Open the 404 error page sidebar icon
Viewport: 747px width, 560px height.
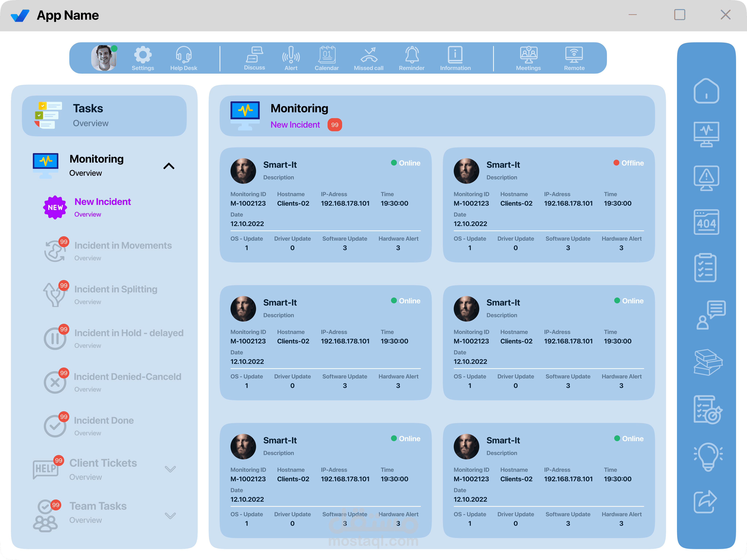pyautogui.click(x=706, y=222)
